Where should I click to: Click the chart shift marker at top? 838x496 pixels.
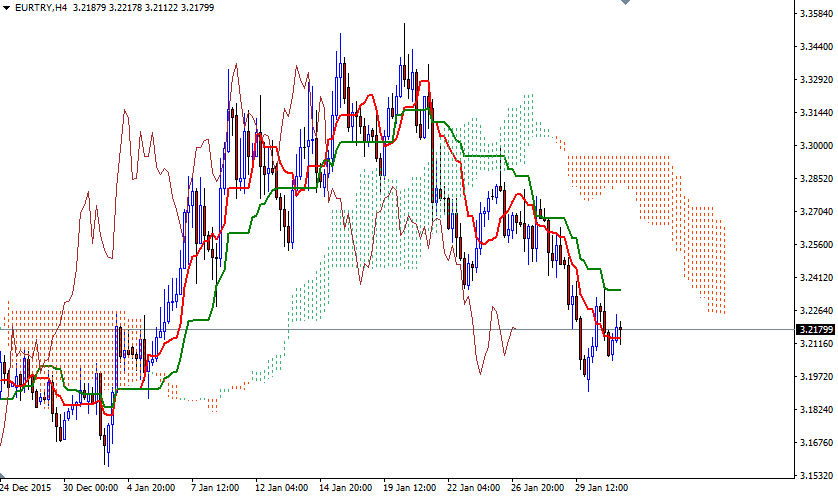tap(625, 2)
